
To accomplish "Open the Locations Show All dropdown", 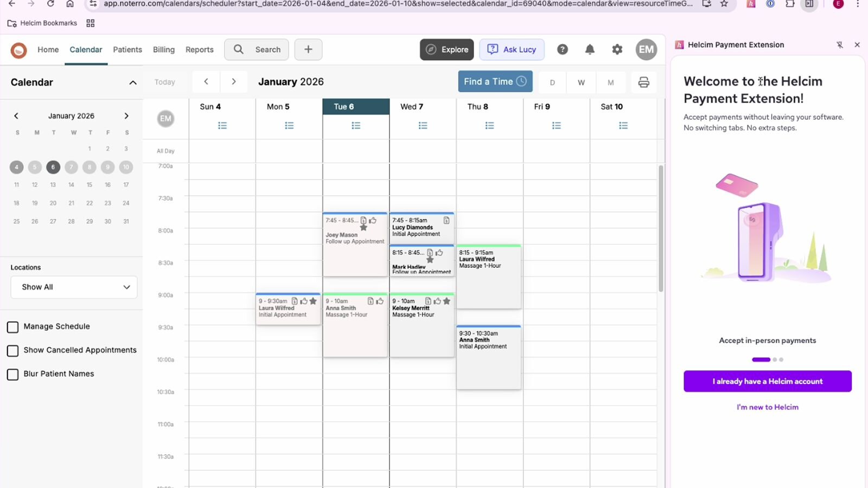I will (x=74, y=287).
